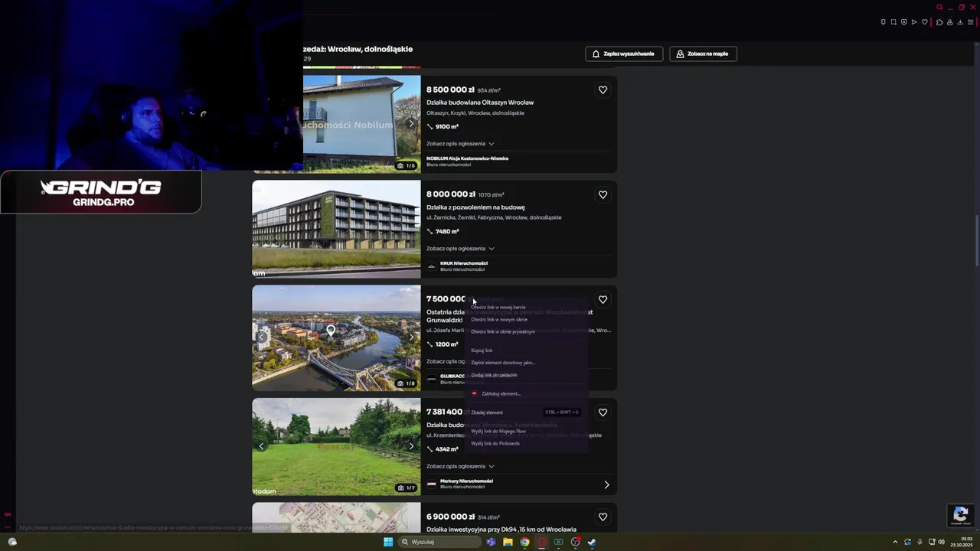Viewport: 980px width, 551px height.
Task: Previous photo arrow on the aerial river listing
Action: 261,337
